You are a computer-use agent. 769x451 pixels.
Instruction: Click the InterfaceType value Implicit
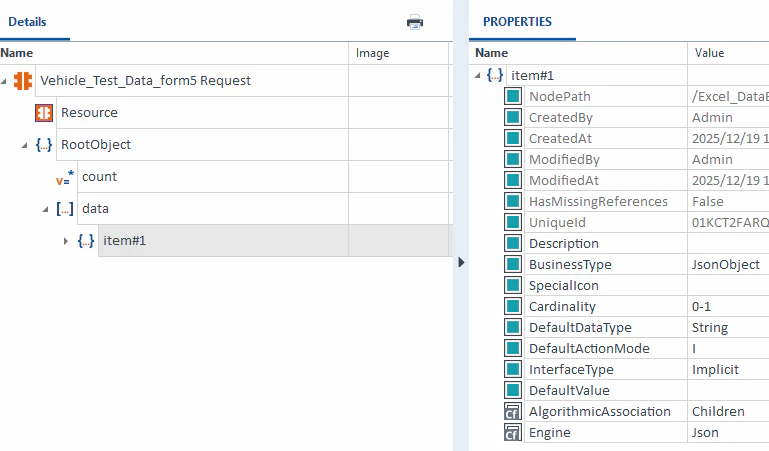pyautogui.click(x=715, y=370)
